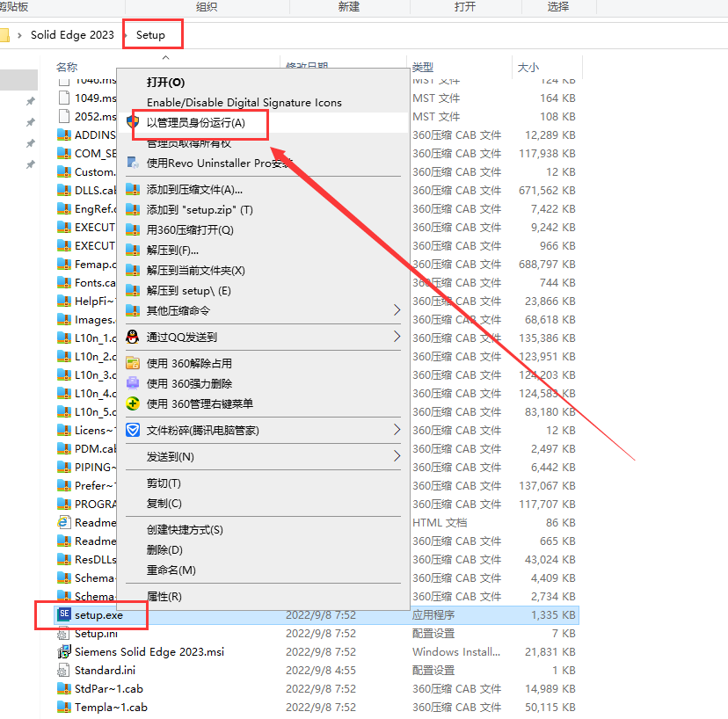
Task: Sort files by the 类型 column header
Action: 423,67
